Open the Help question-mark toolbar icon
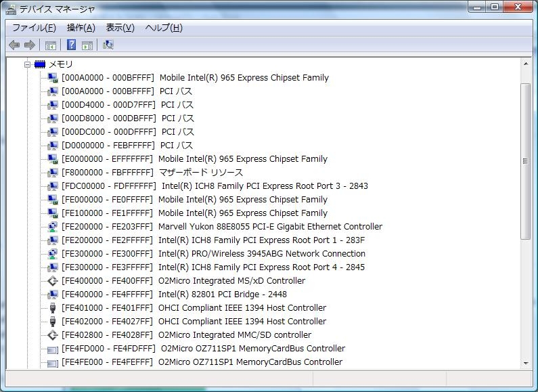 point(71,45)
